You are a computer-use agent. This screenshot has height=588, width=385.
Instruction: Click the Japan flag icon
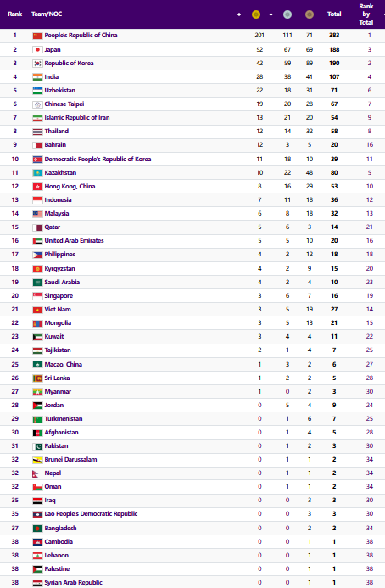[x=37, y=49]
